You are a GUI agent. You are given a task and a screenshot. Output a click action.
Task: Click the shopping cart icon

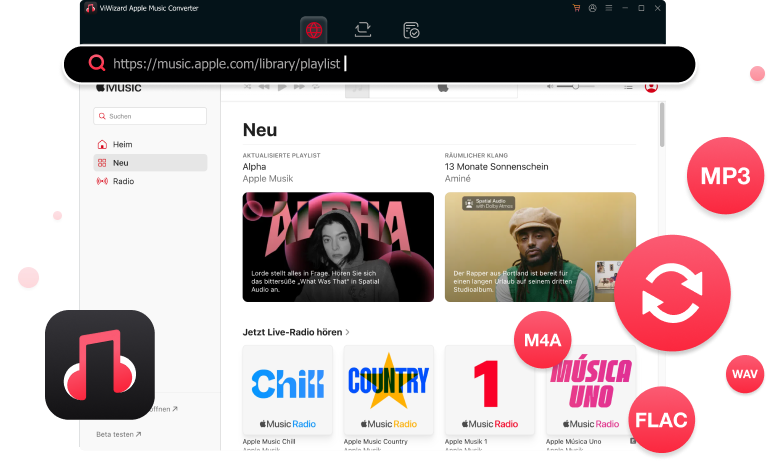point(576,8)
